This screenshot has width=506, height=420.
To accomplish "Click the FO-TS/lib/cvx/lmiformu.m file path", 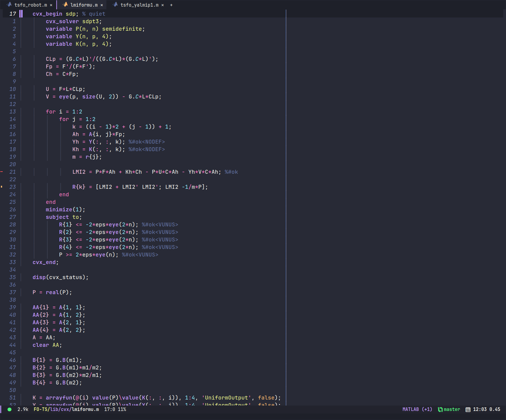I will tap(66, 409).
